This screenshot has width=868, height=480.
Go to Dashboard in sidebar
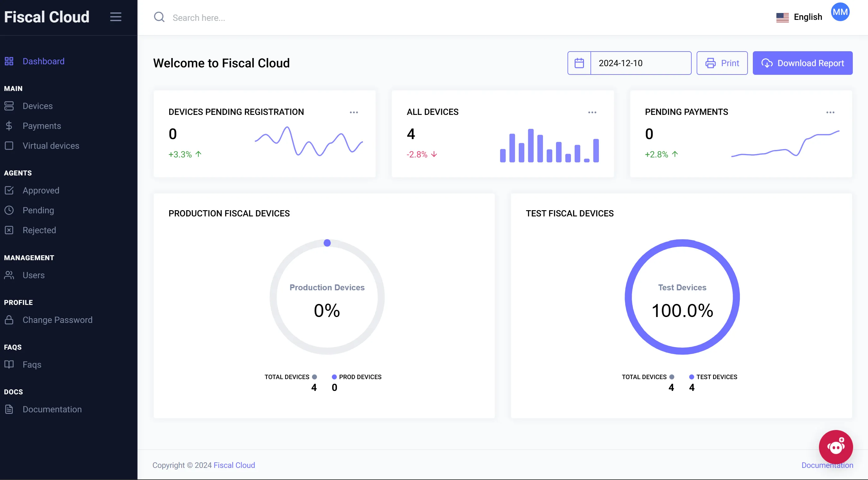coord(43,61)
